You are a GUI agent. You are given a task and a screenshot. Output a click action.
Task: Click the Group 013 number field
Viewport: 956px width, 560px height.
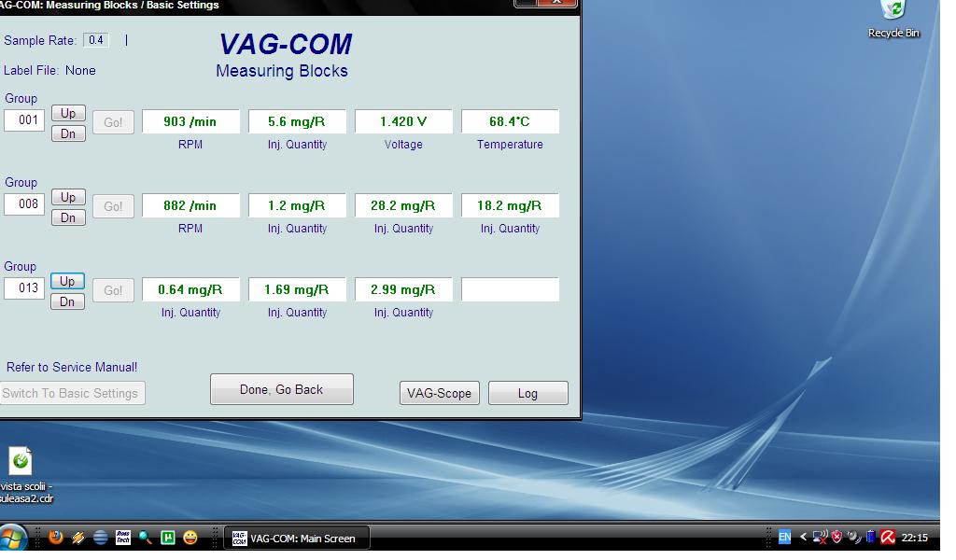point(24,288)
